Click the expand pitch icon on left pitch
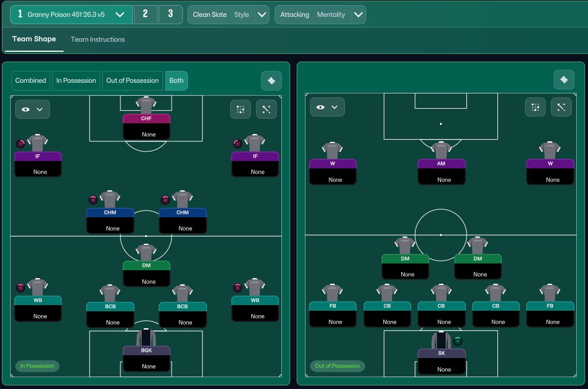588x389 pixels. pyautogui.click(x=266, y=110)
